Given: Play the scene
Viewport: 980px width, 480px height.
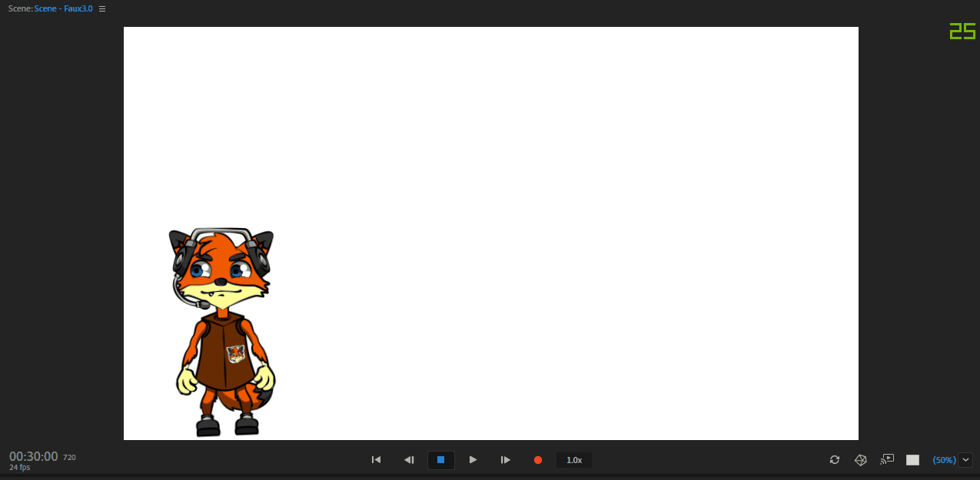Looking at the screenshot, I should 473,460.
